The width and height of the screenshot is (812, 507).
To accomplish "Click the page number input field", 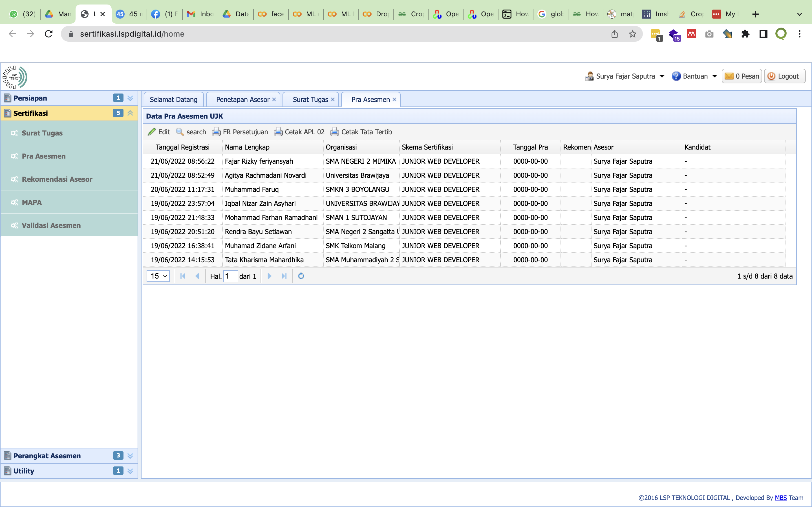I will (x=231, y=276).
